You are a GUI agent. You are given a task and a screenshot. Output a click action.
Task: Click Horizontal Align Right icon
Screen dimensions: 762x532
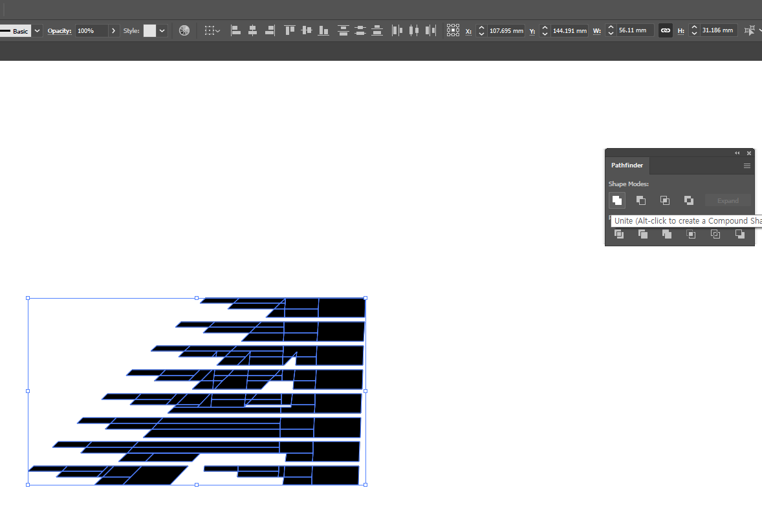pos(270,30)
